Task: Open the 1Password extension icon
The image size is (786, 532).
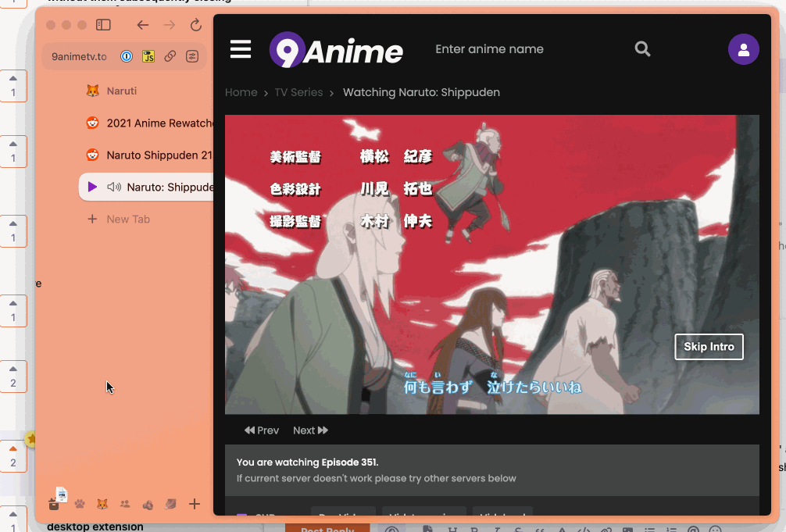Action: [127, 56]
